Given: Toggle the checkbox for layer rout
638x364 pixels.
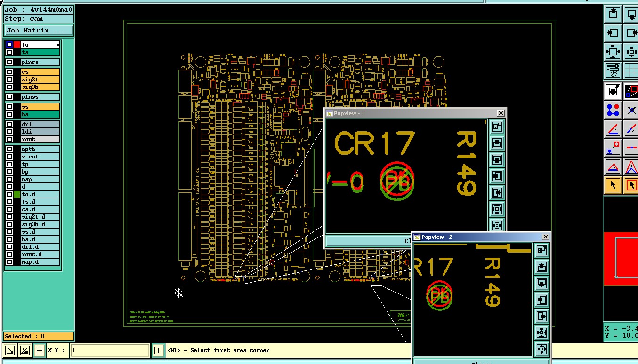Looking at the screenshot, I should (x=9, y=139).
